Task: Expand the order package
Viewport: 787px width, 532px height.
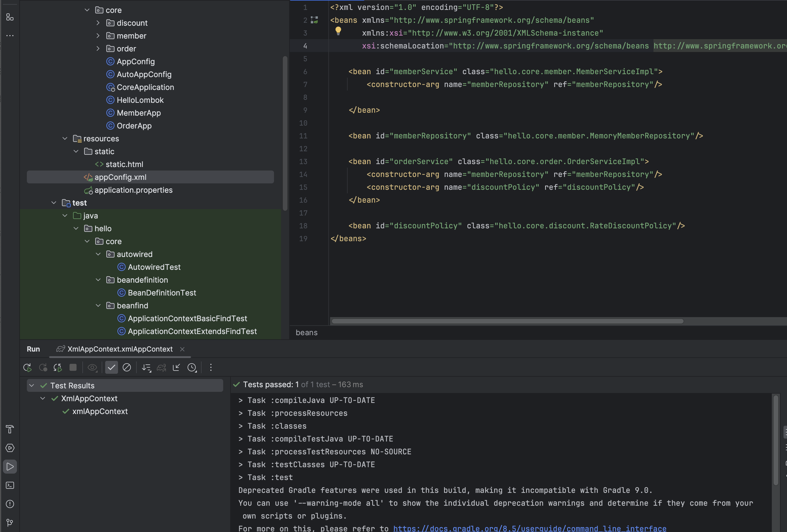Action: (x=98, y=48)
